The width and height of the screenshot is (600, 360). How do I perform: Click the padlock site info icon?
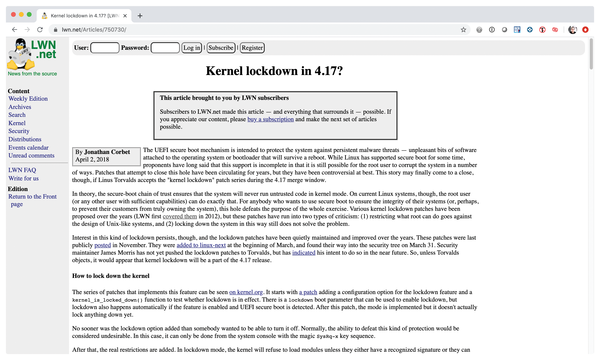pos(55,29)
